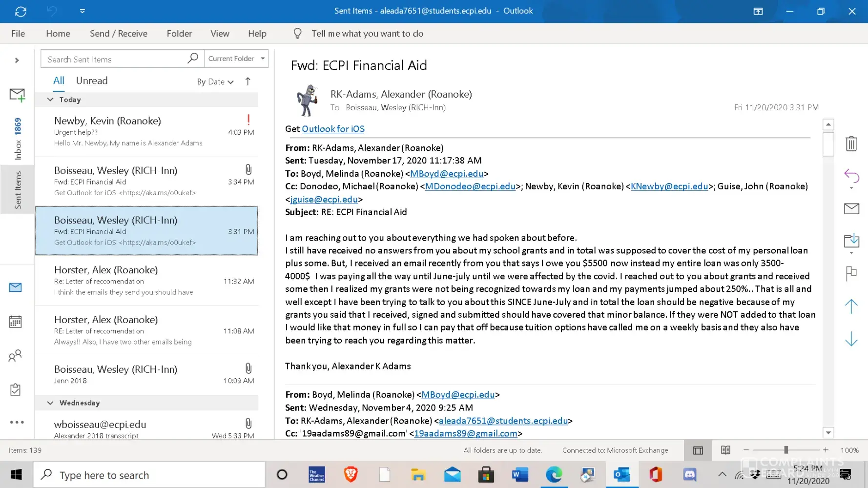Open the By Date sort dropdown
The height and width of the screenshot is (488, 868).
click(215, 81)
